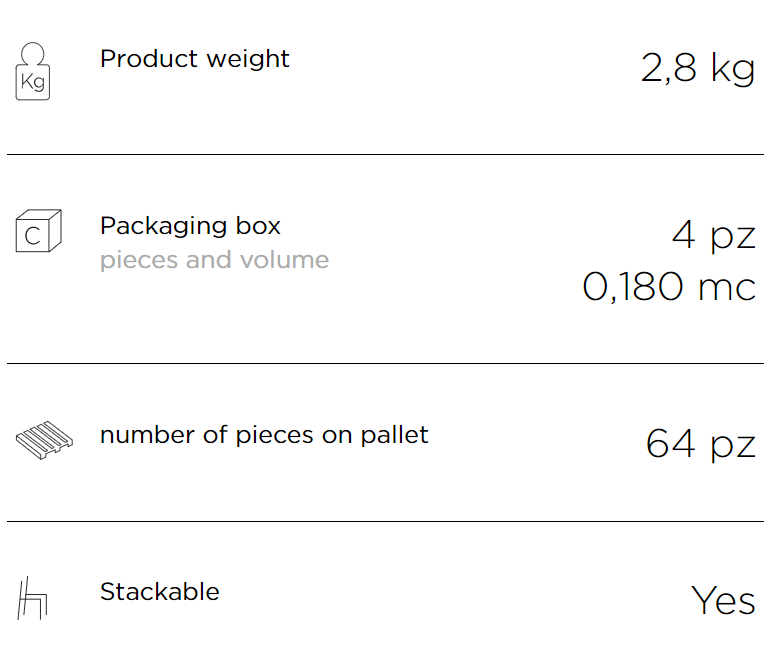This screenshot has width=778, height=662.
Task: Click the stackable chair icon
Action: click(x=32, y=598)
